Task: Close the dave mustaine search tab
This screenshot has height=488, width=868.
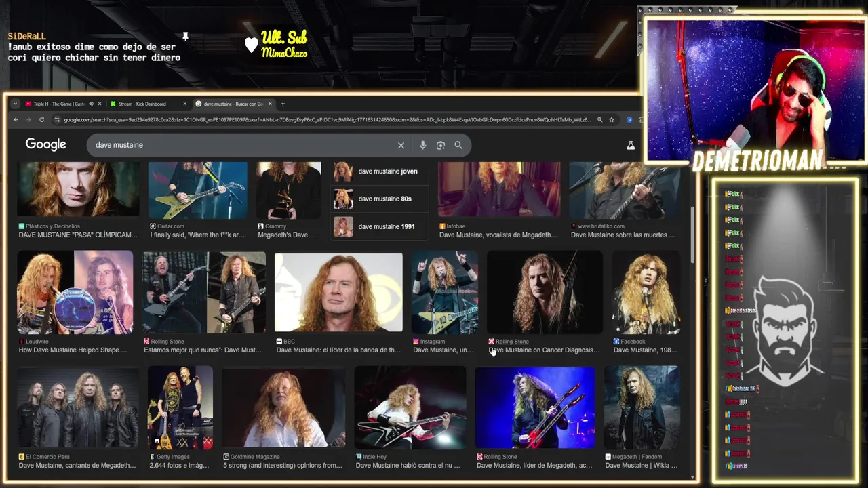Action: 270,104
